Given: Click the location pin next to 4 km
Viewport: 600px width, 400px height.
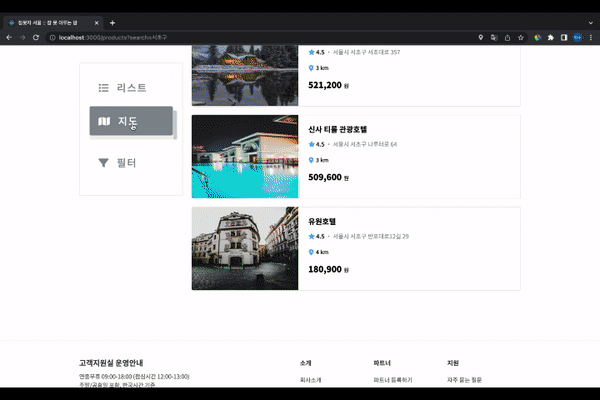Looking at the screenshot, I should click(311, 252).
